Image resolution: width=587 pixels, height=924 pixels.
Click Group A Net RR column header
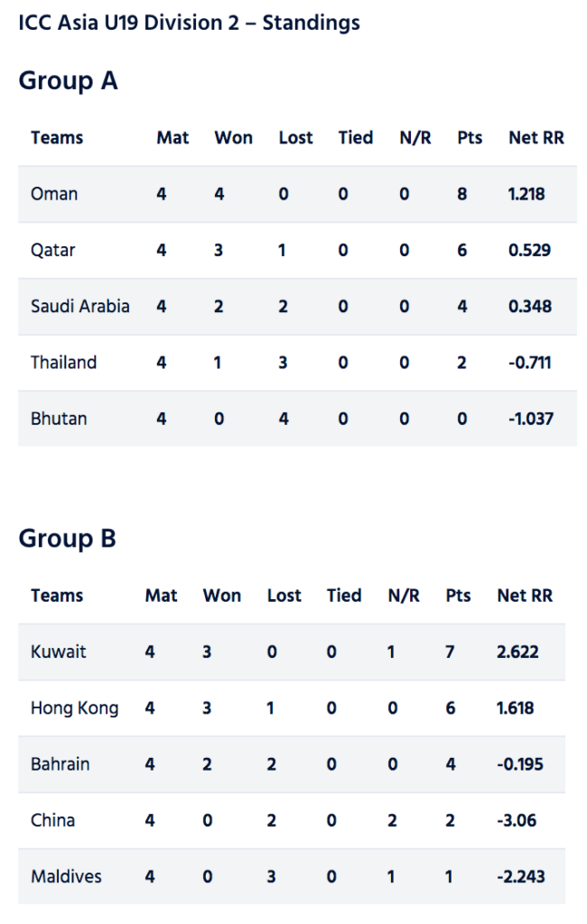click(x=536, y=138)
